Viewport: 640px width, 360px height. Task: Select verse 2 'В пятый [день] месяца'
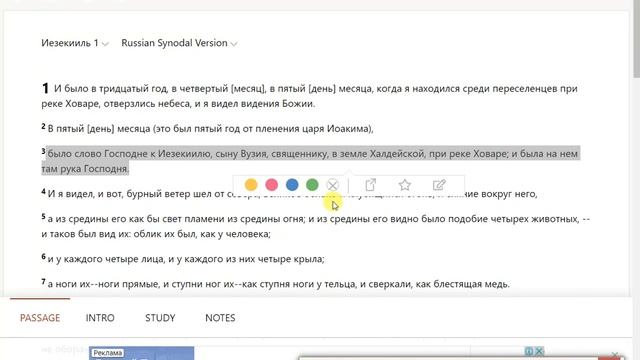pos(207,129)
